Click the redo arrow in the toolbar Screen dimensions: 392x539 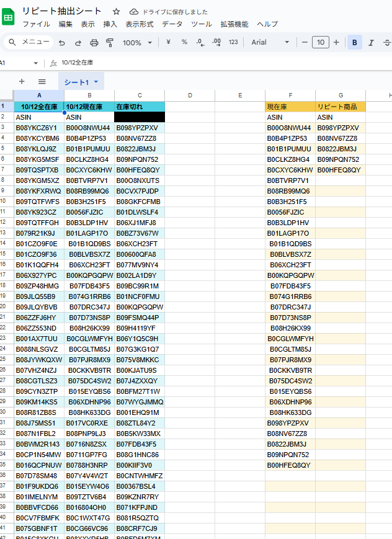[x=78, y=43]
